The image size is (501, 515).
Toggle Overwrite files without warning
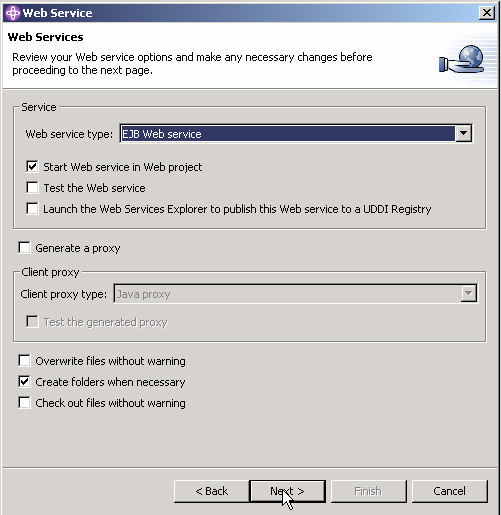click(24, 360)
